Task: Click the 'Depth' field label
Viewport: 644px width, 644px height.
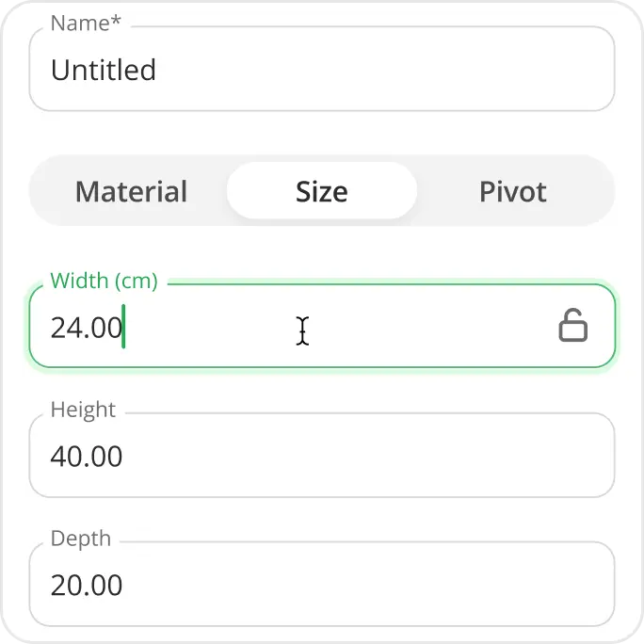Action: click(80, 539)
